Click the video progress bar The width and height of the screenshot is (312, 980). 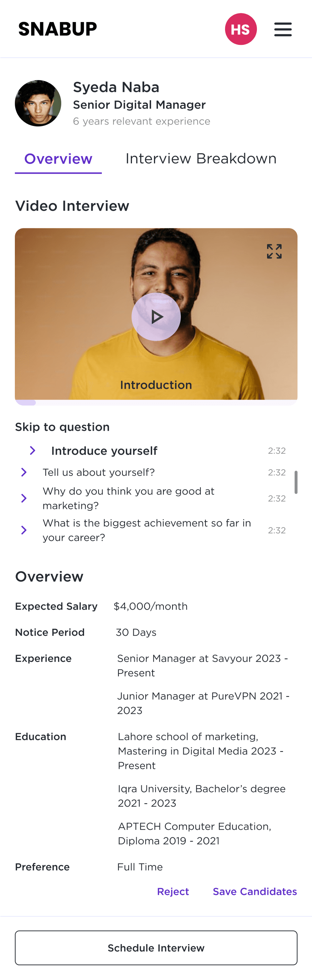[156, 403]
